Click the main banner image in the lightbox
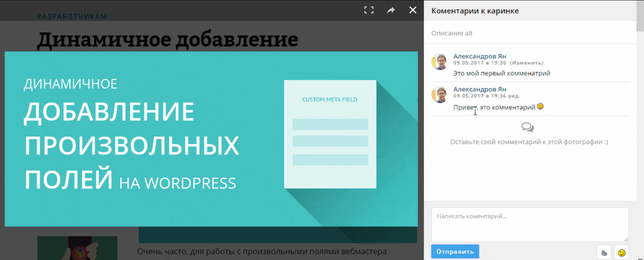Viewport: 644px width, 260px height. point(211,139)
